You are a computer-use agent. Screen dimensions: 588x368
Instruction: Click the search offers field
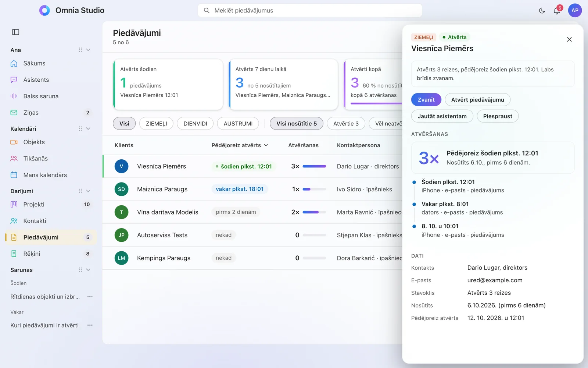310,10
